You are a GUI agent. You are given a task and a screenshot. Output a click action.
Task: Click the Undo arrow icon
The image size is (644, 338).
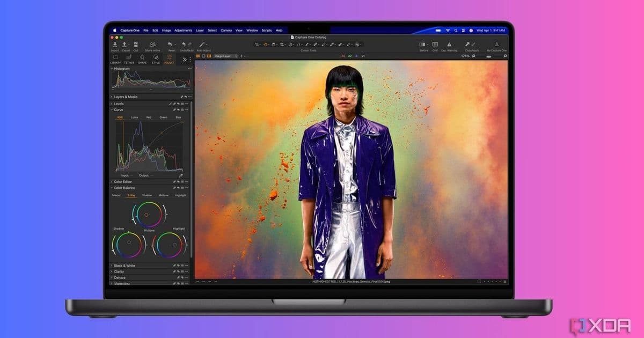click(x=184, y=43)
